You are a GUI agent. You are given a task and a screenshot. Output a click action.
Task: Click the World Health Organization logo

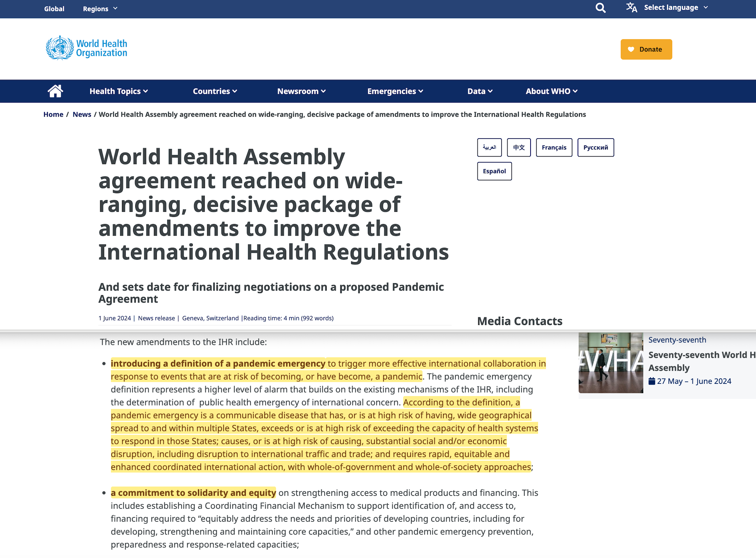[x=87, y=48]
